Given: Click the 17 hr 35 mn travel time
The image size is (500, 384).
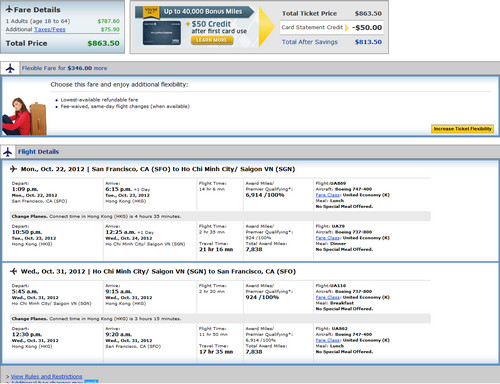Looking at the screenshot, I should pyautogui.click(x=216, y=352).
